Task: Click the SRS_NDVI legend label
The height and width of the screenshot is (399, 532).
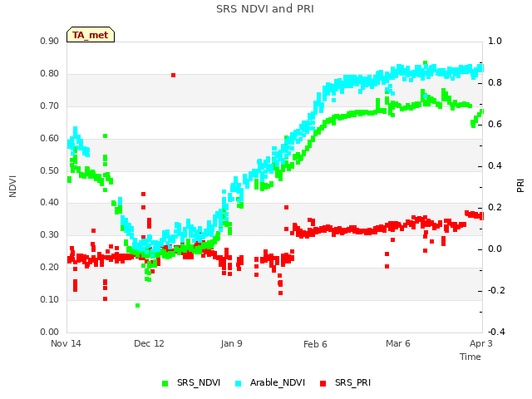Action: (x=199, y=382)
